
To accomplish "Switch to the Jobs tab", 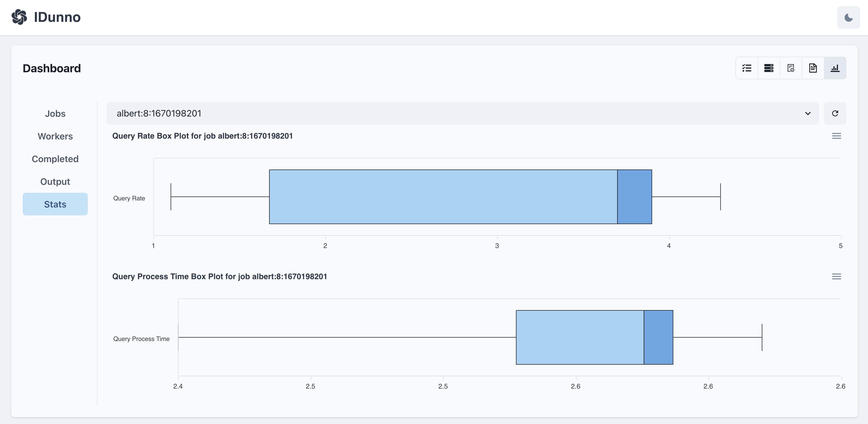I will pos(55,114).
